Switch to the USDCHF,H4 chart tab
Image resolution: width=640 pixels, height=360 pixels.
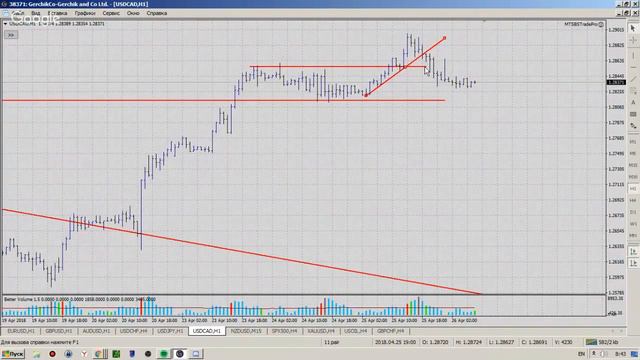click(x=133, y=331)
